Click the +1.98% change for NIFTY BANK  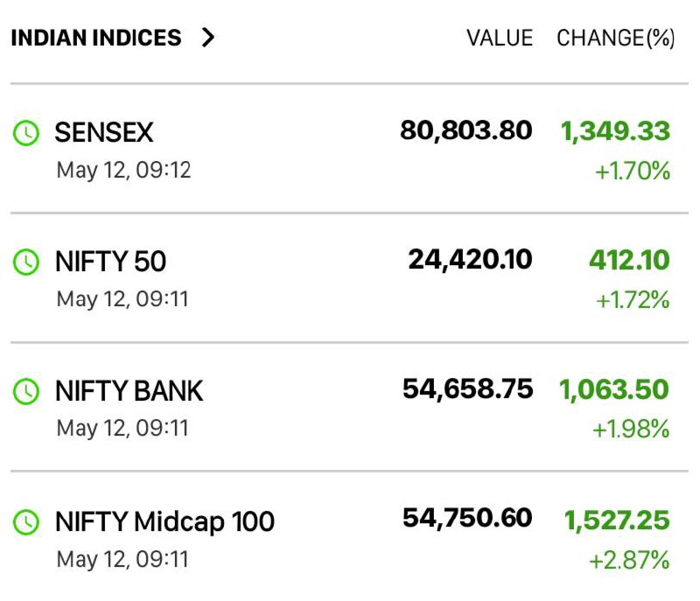click(x=631, y=430)
